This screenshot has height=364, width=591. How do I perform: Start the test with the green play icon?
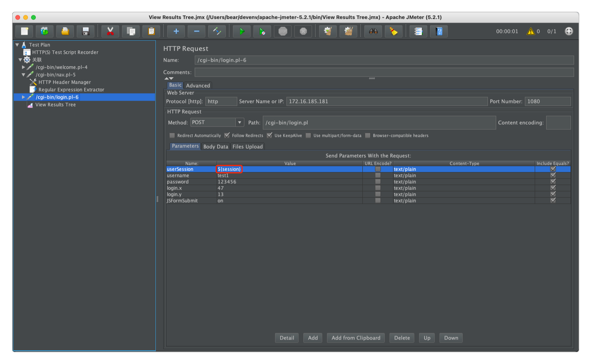pos(242,31)
